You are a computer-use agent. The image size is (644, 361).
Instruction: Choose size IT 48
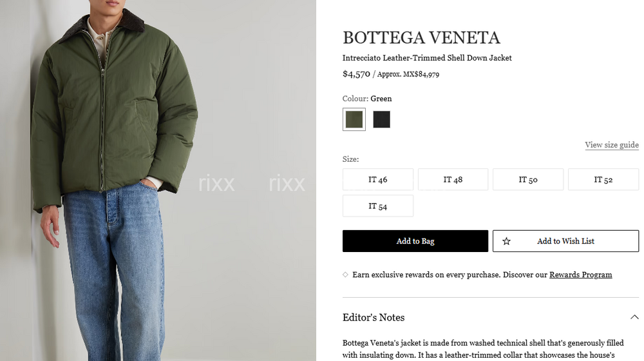pyautogui.click(x=453, y=180)
